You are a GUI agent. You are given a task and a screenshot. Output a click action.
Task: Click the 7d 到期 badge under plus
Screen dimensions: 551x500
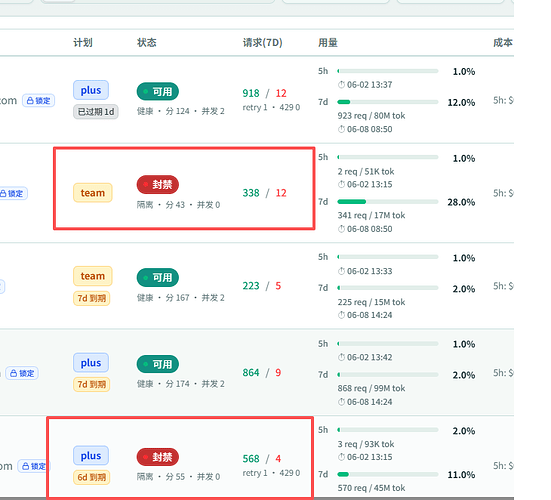(92, 384)
